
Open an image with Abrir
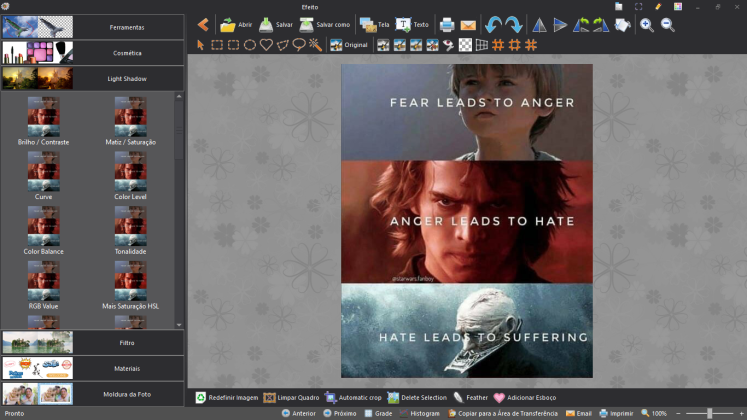(236, 24)
